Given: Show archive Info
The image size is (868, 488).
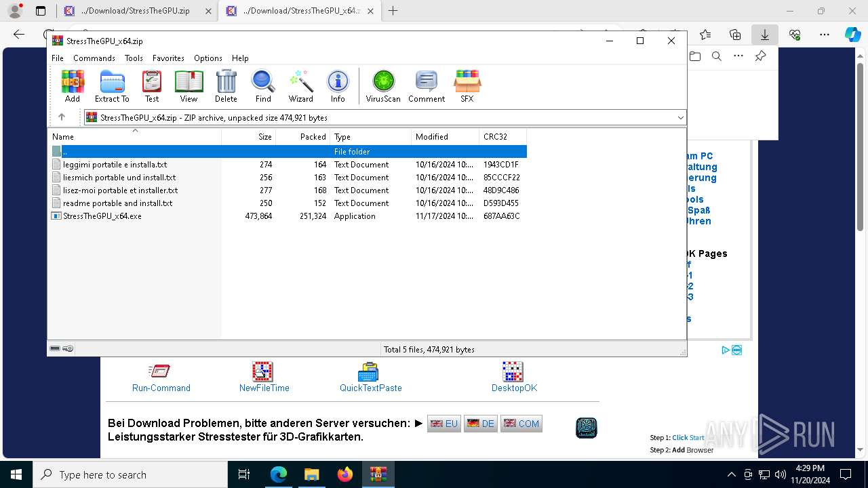Looking at the screenshot, I should [x=338, y=86].
